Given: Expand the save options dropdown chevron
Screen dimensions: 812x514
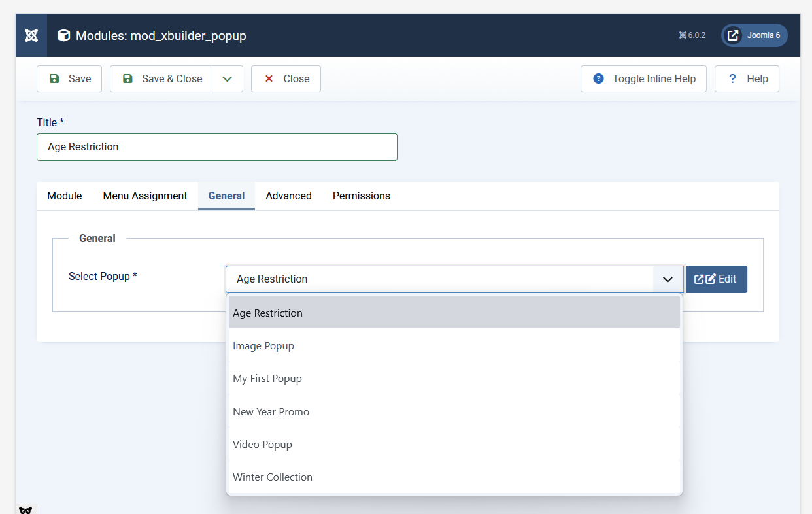Looking at the screenshot, I should (x=227, y=78).
